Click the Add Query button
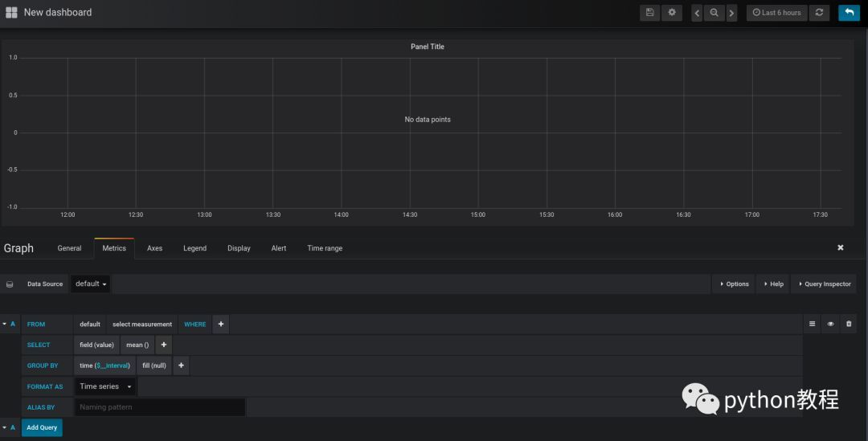Viewport: 868px width, 441px height. coord(42,427)
